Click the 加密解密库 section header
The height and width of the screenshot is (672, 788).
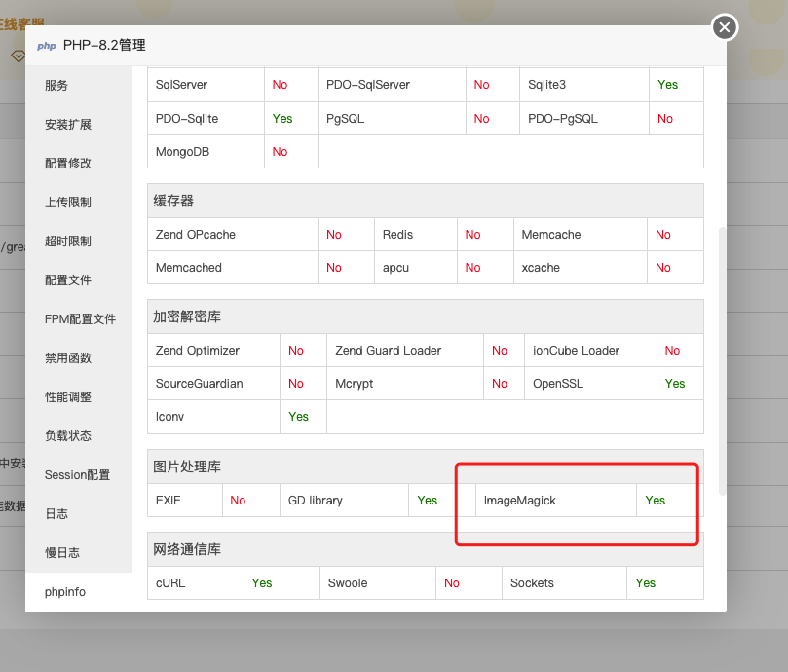pyautogui.click(x=425, y=317)
